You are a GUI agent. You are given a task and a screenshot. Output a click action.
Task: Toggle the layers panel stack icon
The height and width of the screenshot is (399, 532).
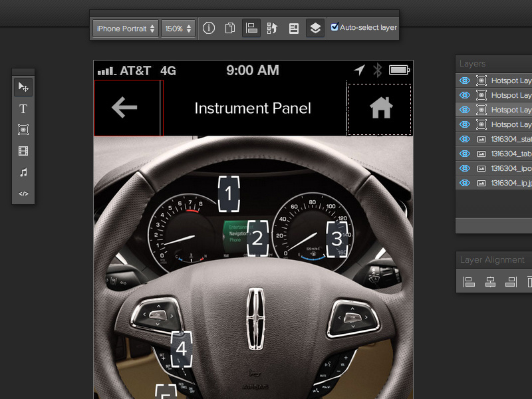(x=315, y=29)
